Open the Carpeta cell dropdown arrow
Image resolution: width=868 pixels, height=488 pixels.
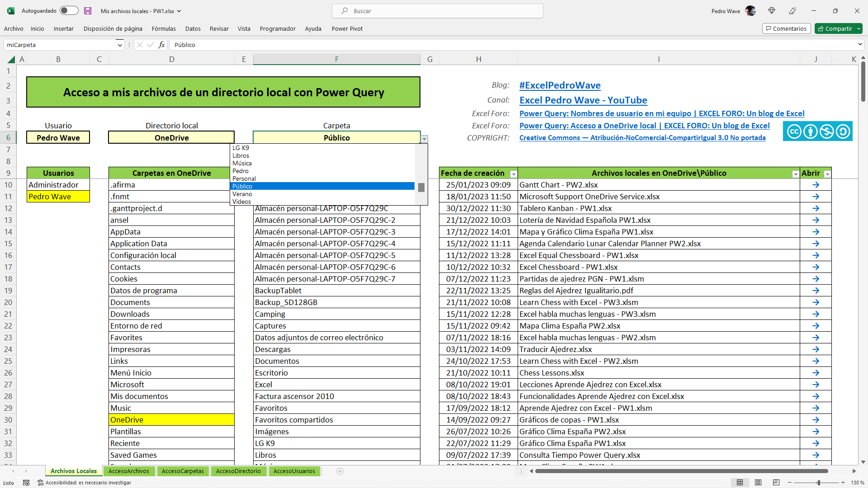[424, 139]
